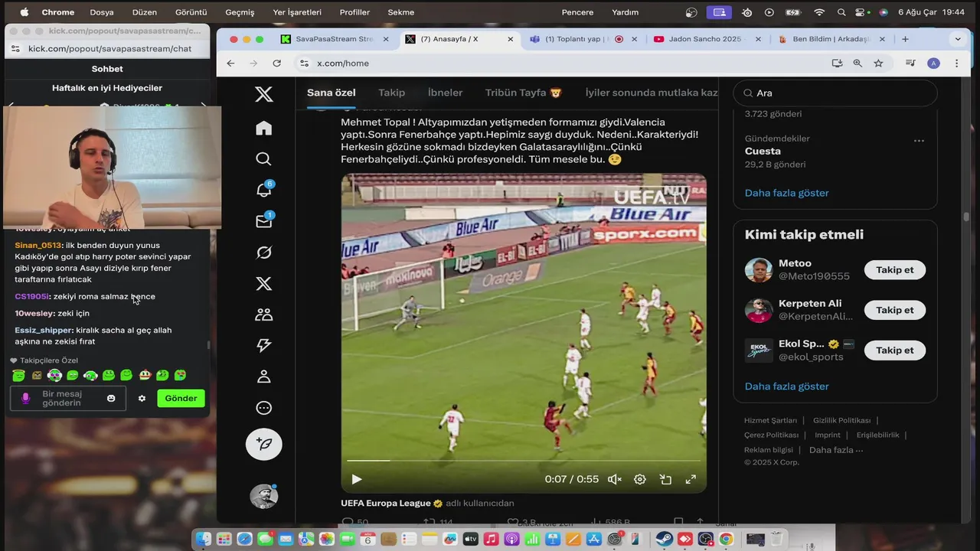Select the Sana özel tab

coord(332,93)
